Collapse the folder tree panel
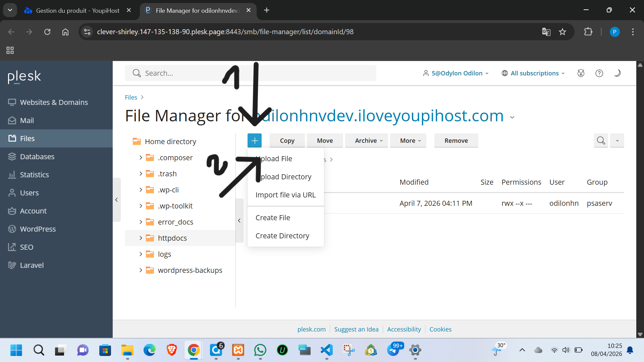 239,221
